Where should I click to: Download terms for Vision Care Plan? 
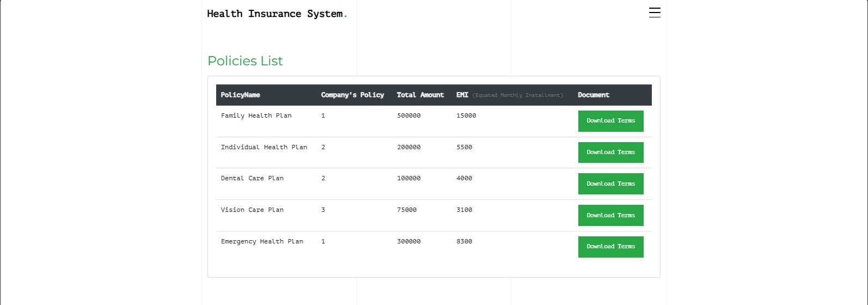(x=610, y=216)
